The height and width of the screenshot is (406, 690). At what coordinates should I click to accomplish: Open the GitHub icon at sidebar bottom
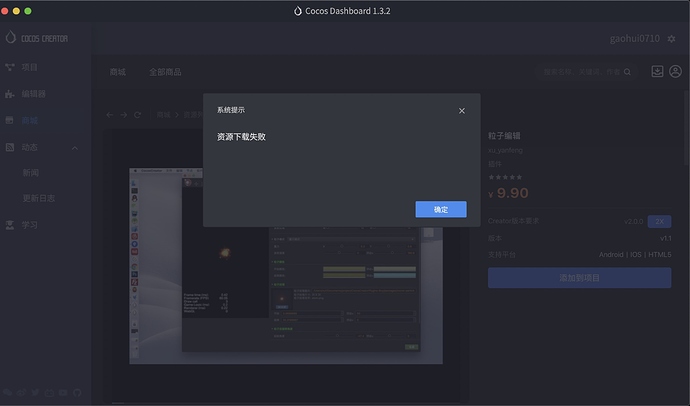tap(77, 392)
